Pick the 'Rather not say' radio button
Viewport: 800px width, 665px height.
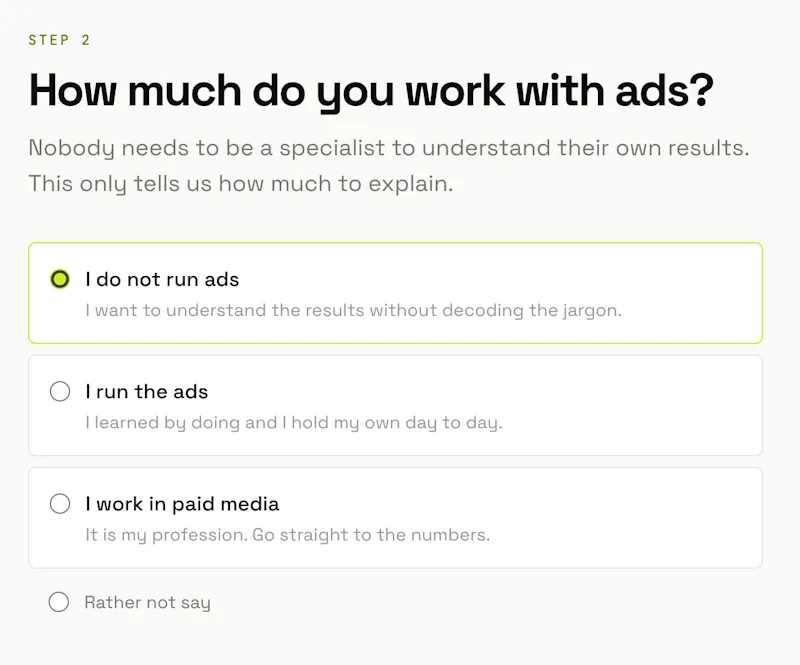(59, 602)
